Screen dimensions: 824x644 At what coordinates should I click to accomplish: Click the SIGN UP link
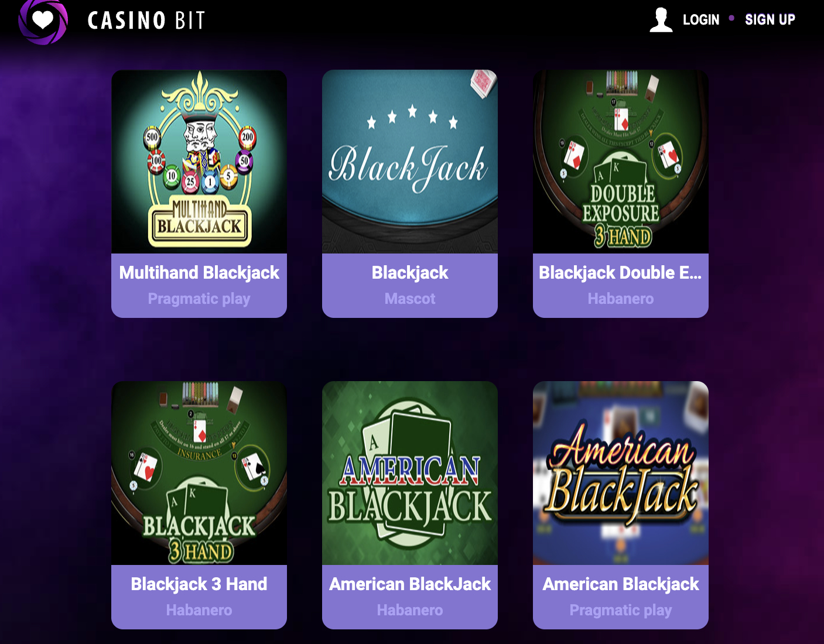(x=770, y=20)
